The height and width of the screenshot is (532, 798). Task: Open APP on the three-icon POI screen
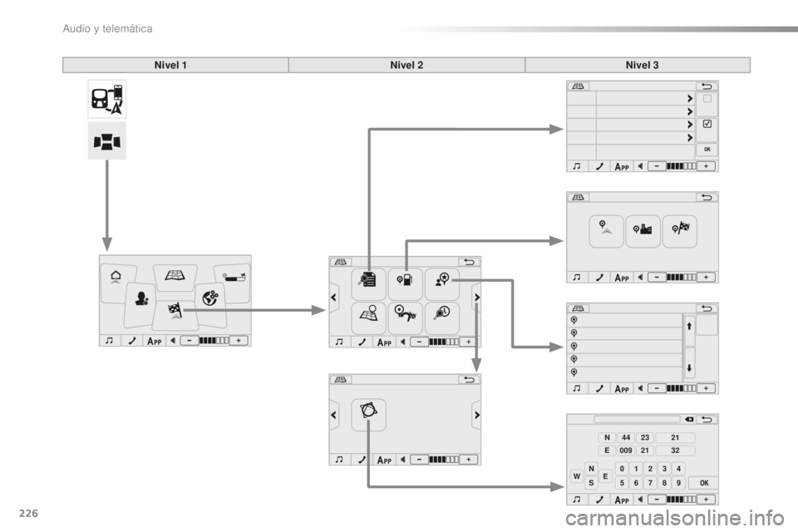pos(622,278)
